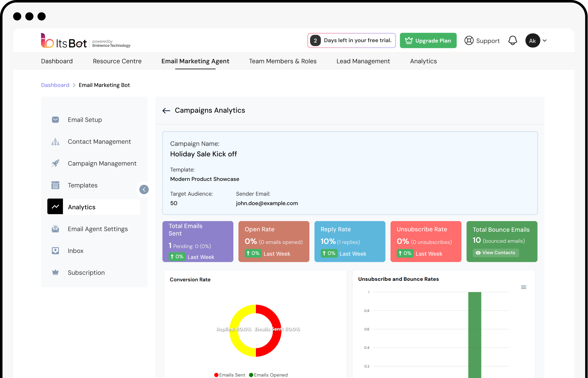
Task: Expand the account dropdown chevron
Action: tap(545, 41)
